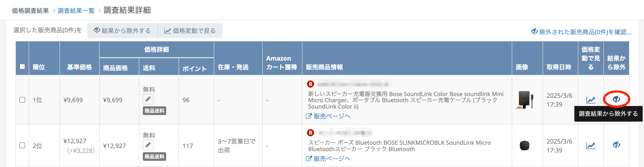Check the checkbox for the 2位 row

22,145
